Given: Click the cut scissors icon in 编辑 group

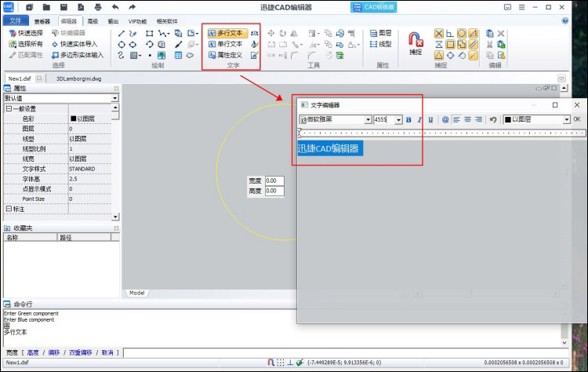Looking at the screenshot, I should click(x=490, y=44).
